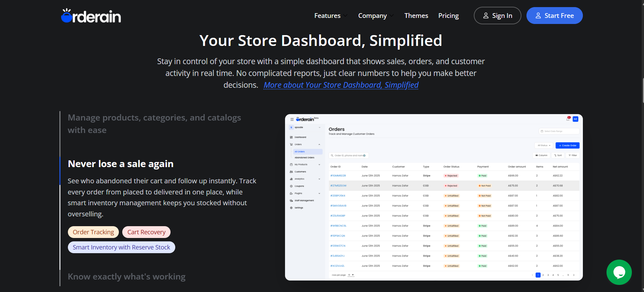Click the Orders cart icon in preview sidebar
The height and width of the screenshot is (292, 644).
[x=291, y=144]
